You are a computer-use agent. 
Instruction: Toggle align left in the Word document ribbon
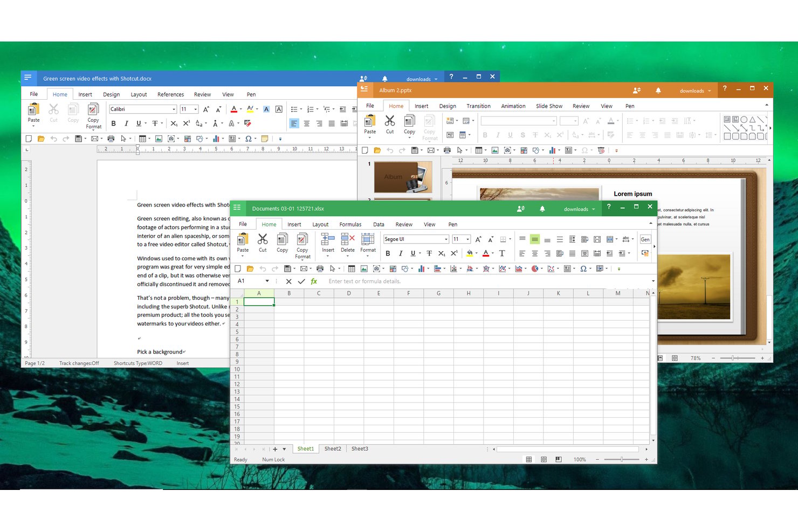point(294,123)
